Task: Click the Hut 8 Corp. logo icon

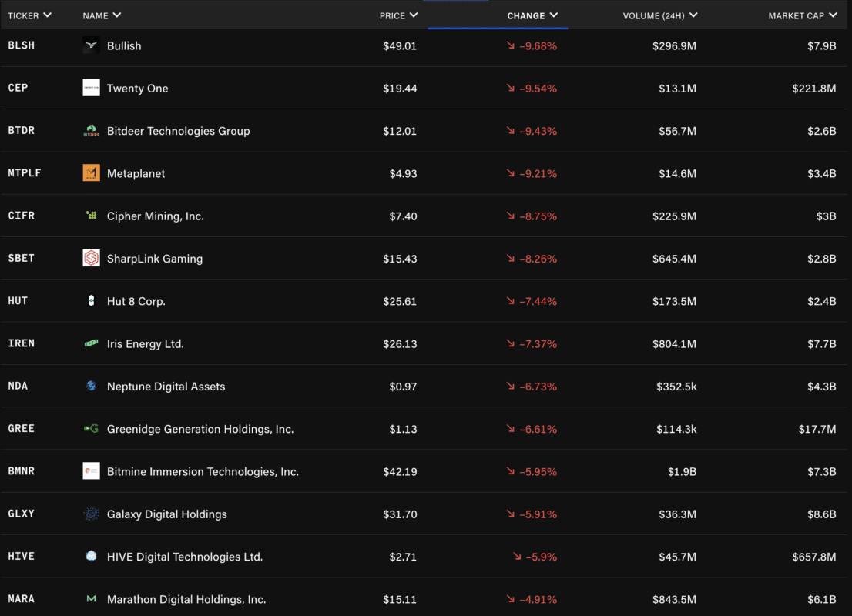Action: [x=91, y=300]
